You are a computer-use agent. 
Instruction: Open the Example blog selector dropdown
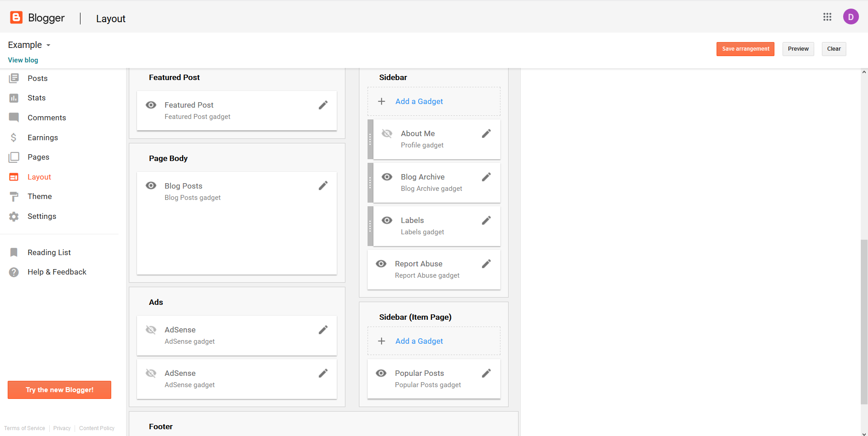pos(29,45)
